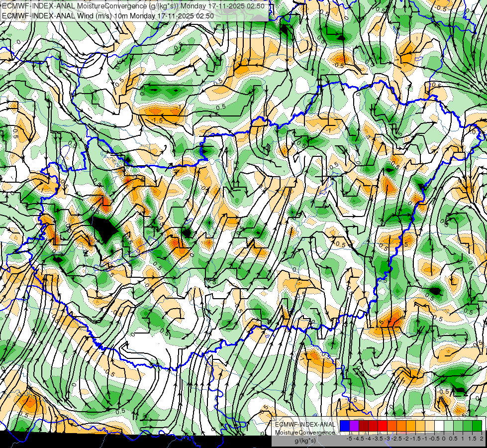Click the -3.5 tick label on the legend scale
The height and width of the screenshot is (448, 487).
[378, 439]
